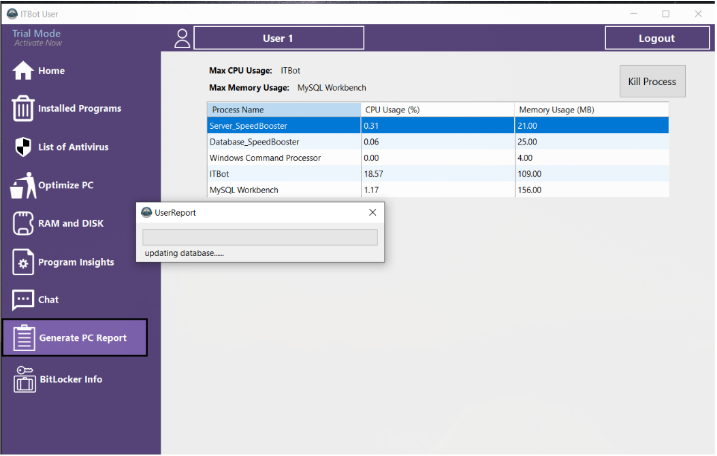Click the User 1 name button
717x456 pixels.
click(x=279, y=38)
